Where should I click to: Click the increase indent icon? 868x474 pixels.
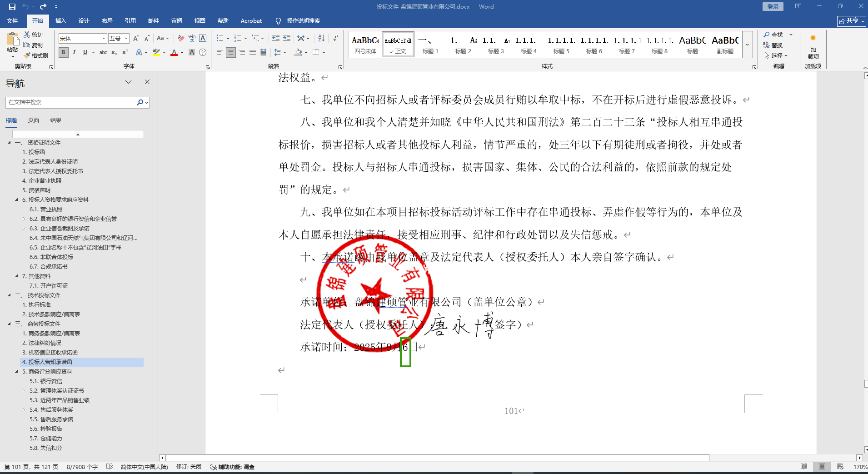coord(287,39)
